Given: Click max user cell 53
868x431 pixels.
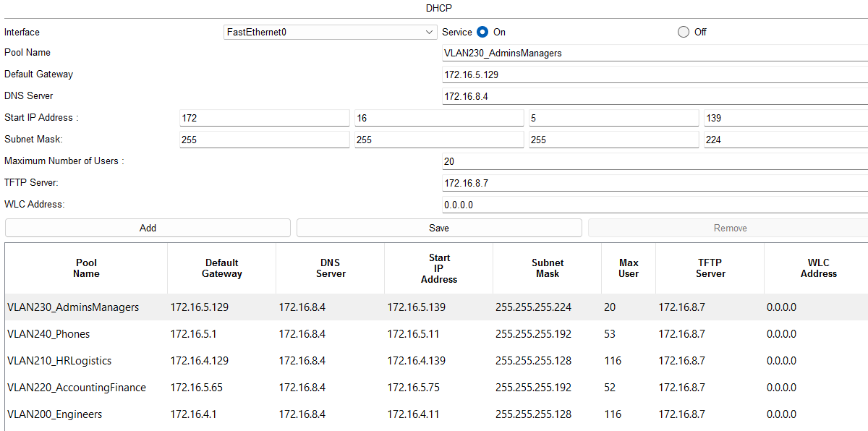Looking at the screenshot, I should click(629, 334).
